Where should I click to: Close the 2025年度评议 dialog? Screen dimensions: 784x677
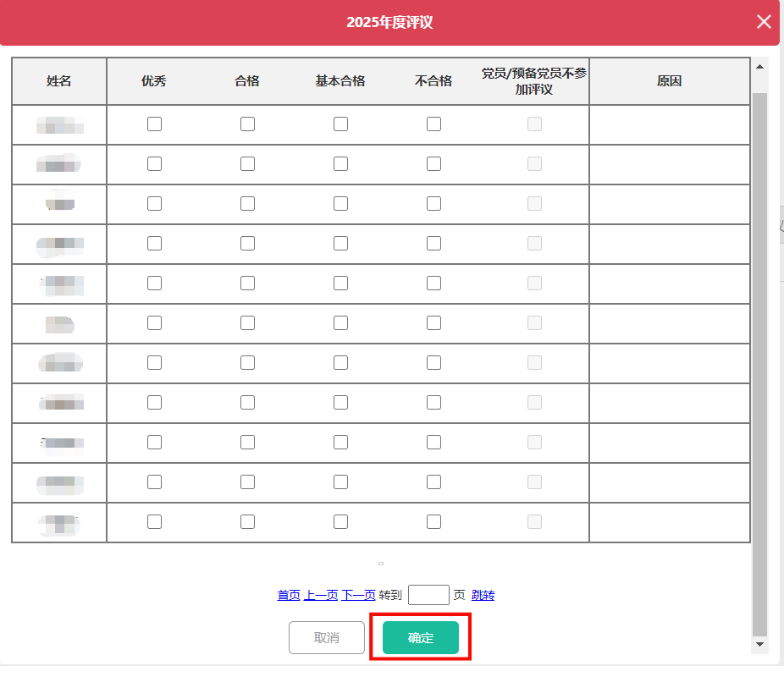pyautogui.click(x=764, y=22)
